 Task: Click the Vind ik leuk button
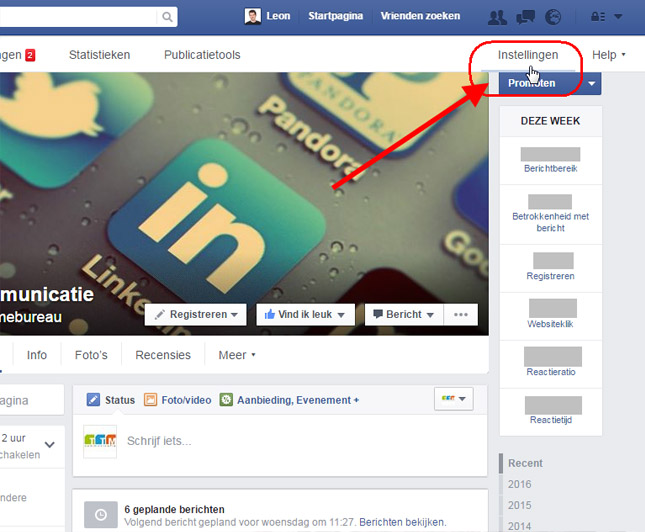click(x=305, y=314)
